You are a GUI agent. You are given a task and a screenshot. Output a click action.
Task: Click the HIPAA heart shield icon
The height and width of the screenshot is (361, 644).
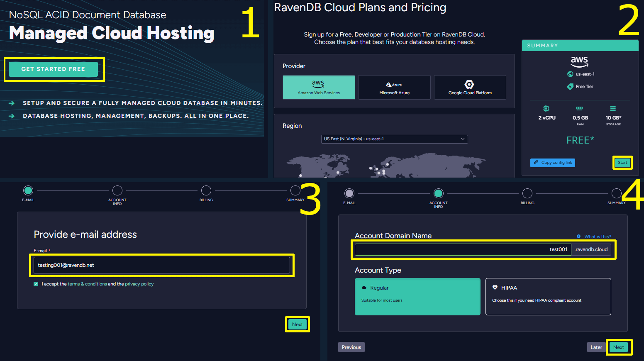tap(495, 288)
